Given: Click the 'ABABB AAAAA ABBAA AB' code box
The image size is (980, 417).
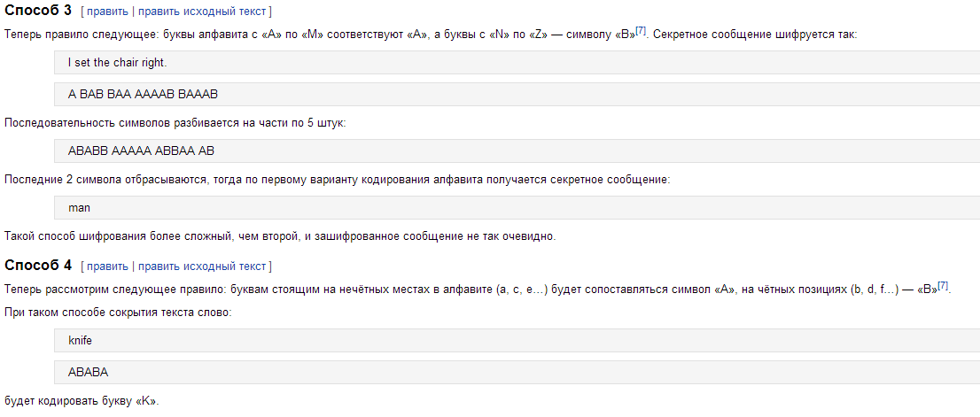Looking at the screenshot, I should click(x=517, y=151).
